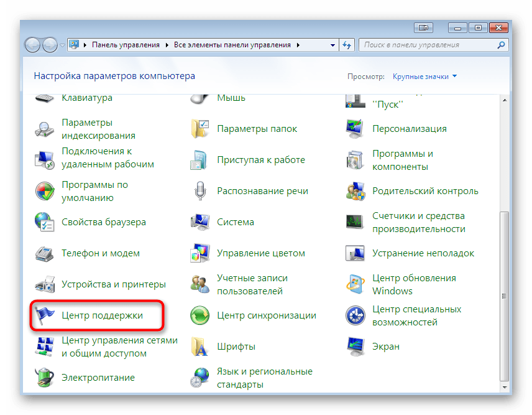Open recent pages dropdown next to the Forward button
Screen dimensions: 532x415
62,45
